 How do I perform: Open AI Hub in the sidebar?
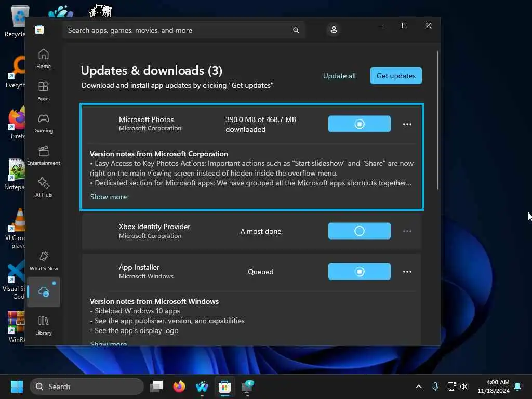coord(44,188)
